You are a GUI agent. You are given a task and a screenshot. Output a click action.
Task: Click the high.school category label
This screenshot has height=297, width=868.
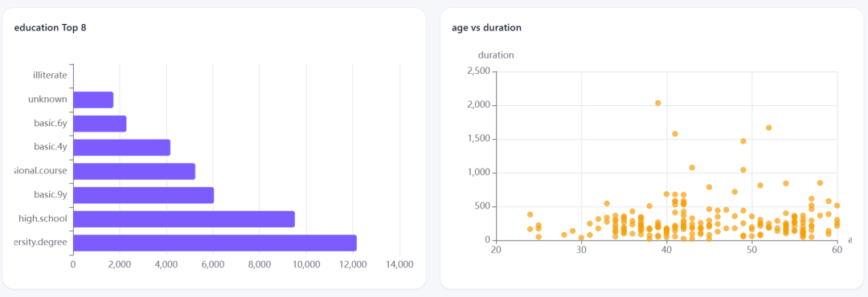point(43,219)
